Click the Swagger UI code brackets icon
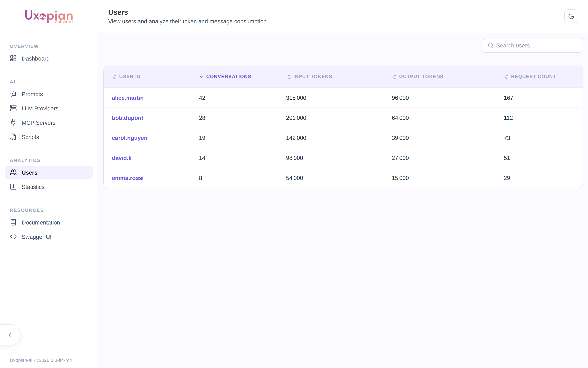 coord(13,237)
